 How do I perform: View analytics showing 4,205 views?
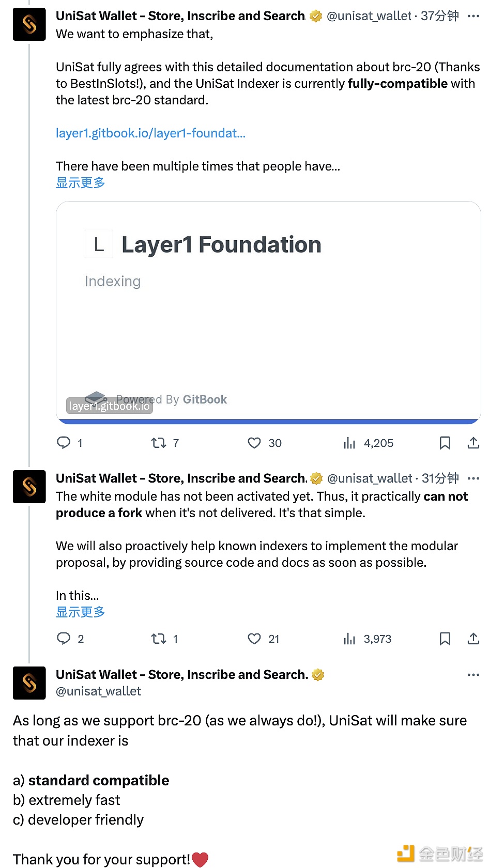(350, 443)
